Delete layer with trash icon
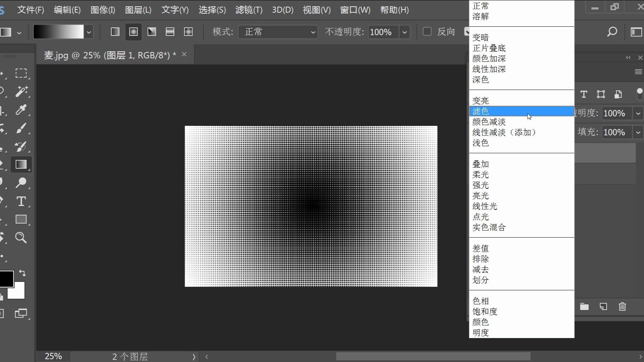Screen dimensions: 644x362 [622, 306]
